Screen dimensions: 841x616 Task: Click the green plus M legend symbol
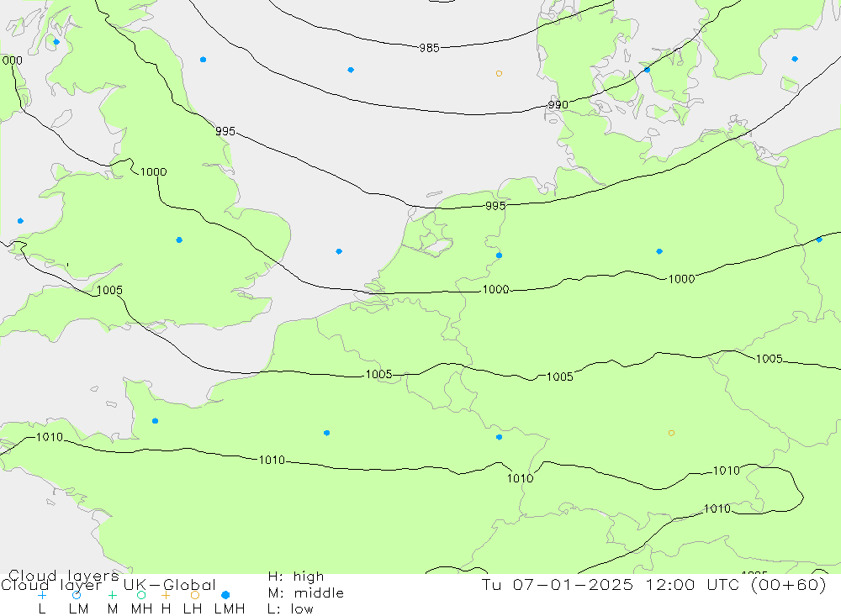click(112, 595)
